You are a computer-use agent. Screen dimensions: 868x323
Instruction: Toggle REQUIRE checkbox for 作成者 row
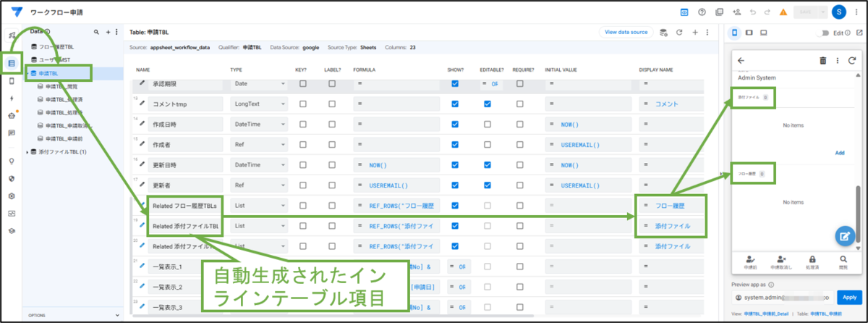click(x=519, y=145)
